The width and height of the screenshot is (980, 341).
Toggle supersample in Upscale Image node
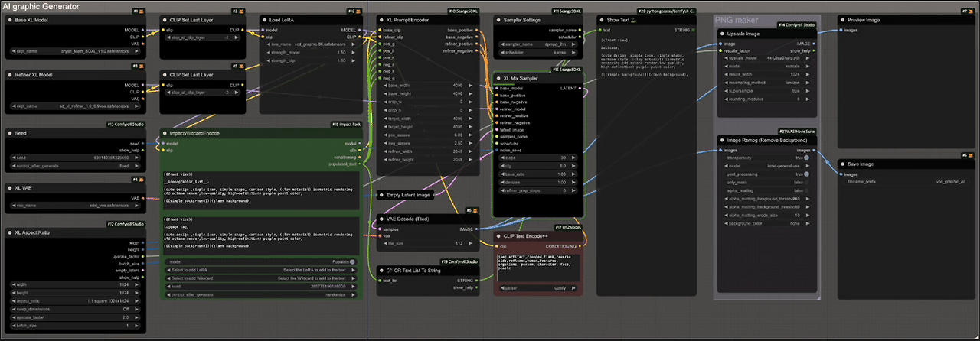coord(766,91)
